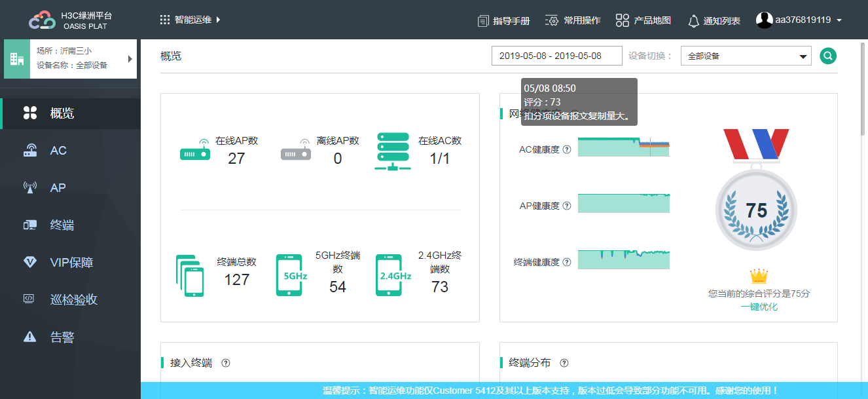868x399 pixels.
Task: Click the 概览 four-dot icon
Action: click(30, 113)
